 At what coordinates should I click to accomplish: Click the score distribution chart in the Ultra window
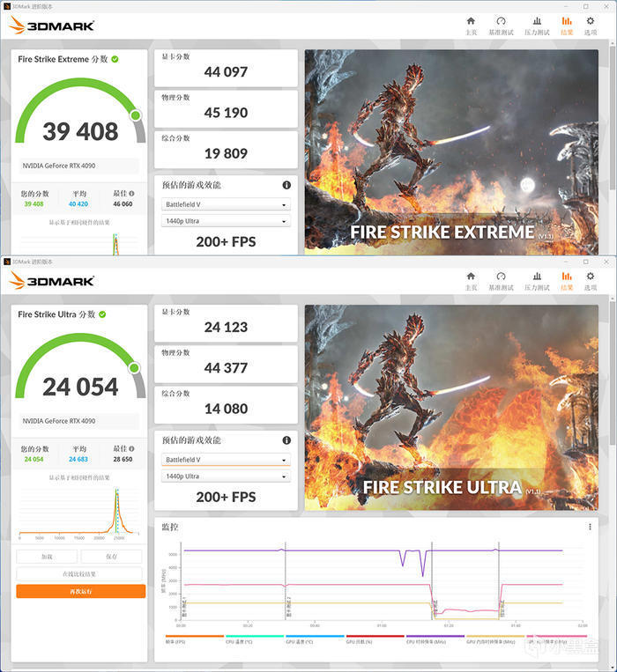[79, 513]
